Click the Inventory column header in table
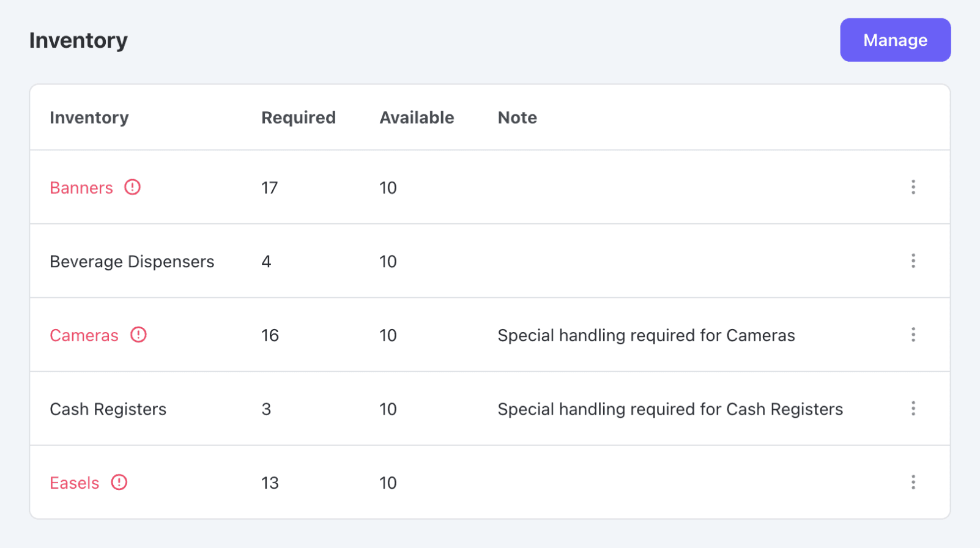This screenshot has width=980, height=548. [x=89, y=117]
